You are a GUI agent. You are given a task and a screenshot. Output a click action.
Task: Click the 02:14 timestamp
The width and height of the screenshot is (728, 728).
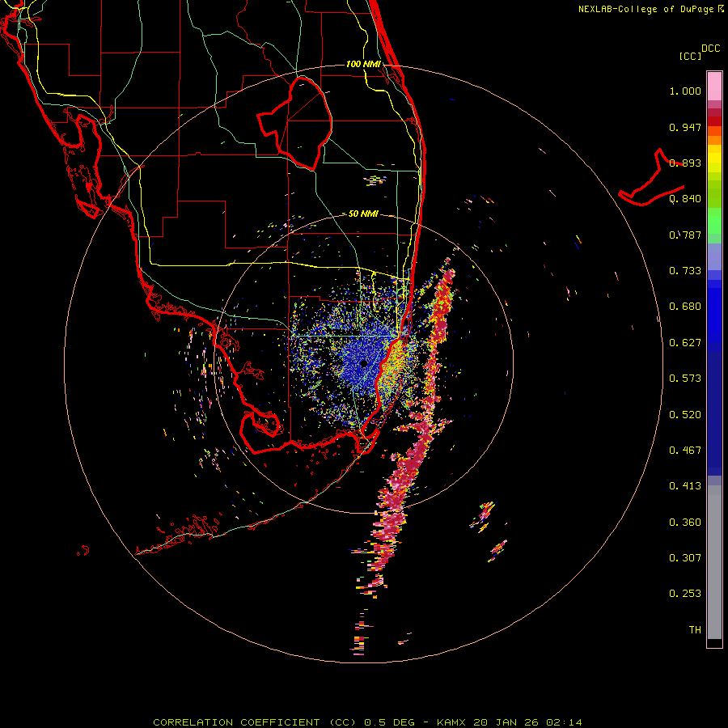[564, 722]
